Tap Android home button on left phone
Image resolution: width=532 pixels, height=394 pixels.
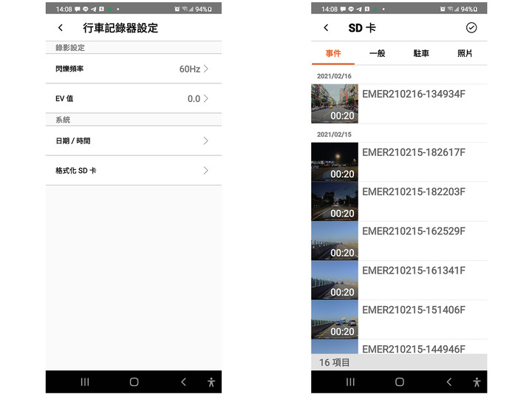[x=134, y=382]
